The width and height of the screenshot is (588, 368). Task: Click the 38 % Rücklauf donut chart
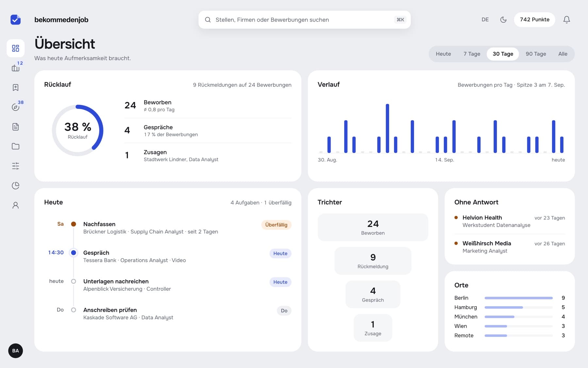point(78,130)
